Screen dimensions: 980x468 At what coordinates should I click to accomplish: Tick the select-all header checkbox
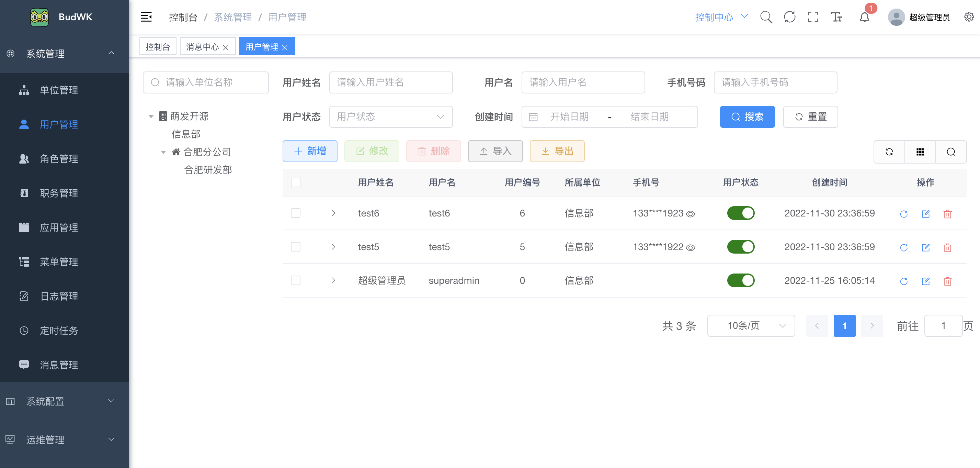pos(296,182)
